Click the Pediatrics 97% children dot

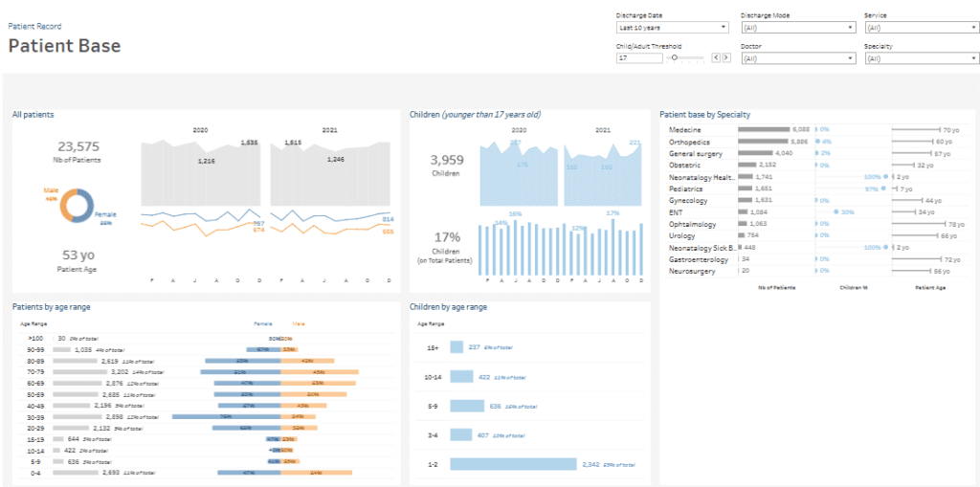coord(883,188)
